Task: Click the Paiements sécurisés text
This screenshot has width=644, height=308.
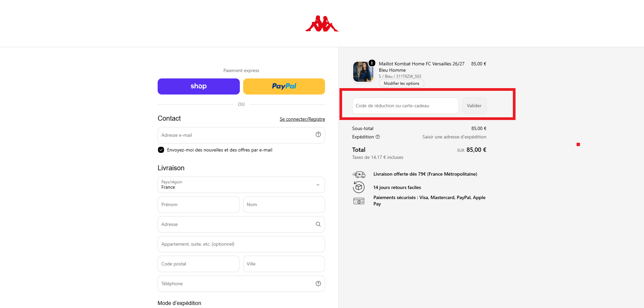Action: pos(429,200)
